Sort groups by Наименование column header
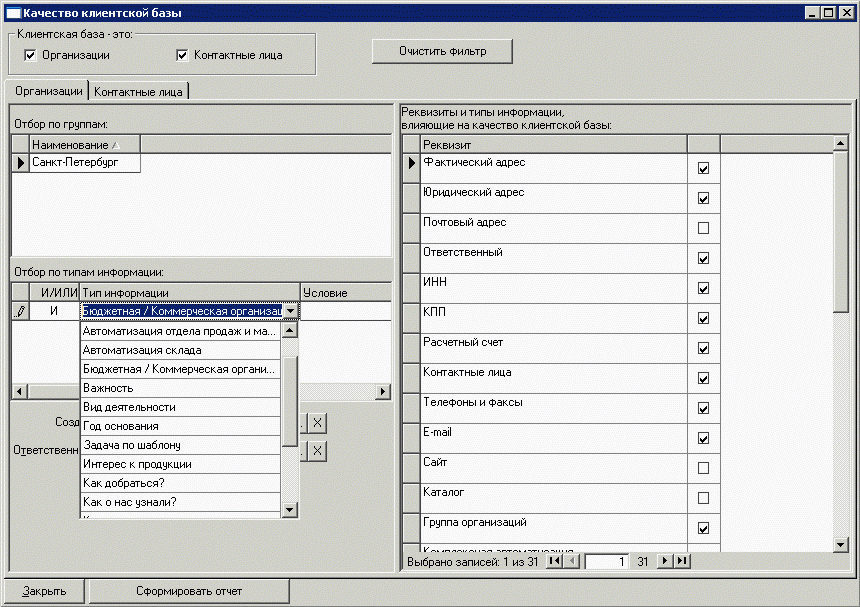This screenshot has height=607, width=860. tap(84, 145)
